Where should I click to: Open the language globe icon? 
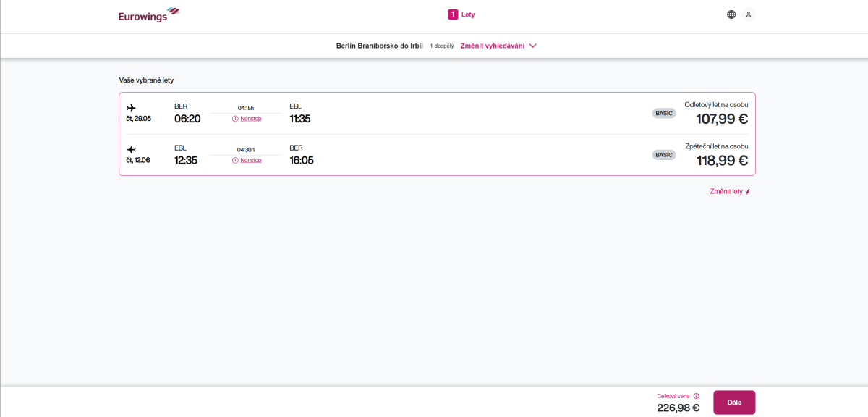(731, 14)
